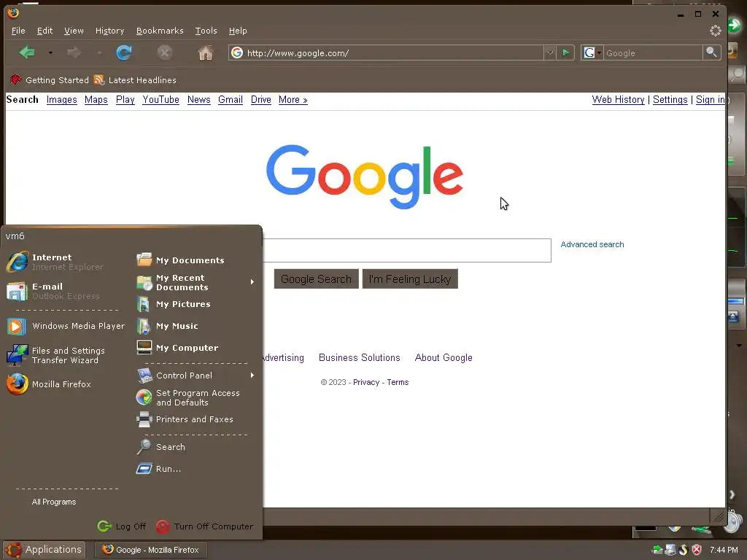This screenshot has height=560, width=747.
Task: Open search engine selector dropdown
Action: pos(592,52)
